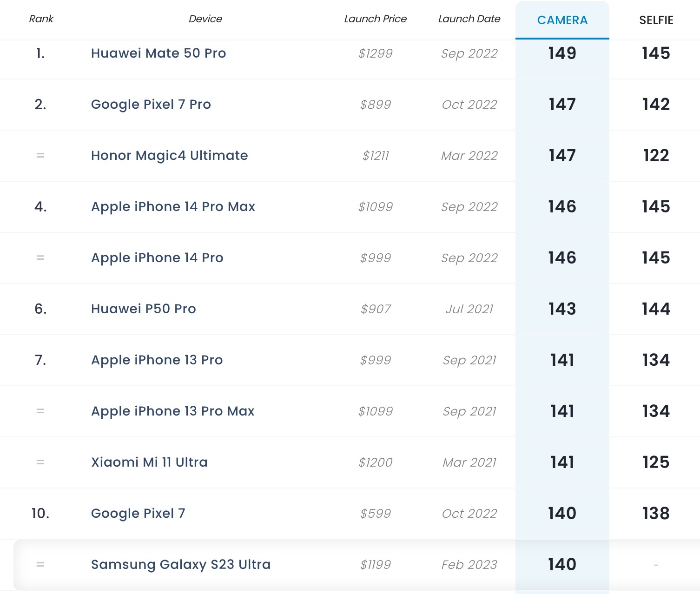Open the Xiaomi Mi 11 Ultra page
The height and width of the screenshot is (594, 700).
[x=149, y=462]
